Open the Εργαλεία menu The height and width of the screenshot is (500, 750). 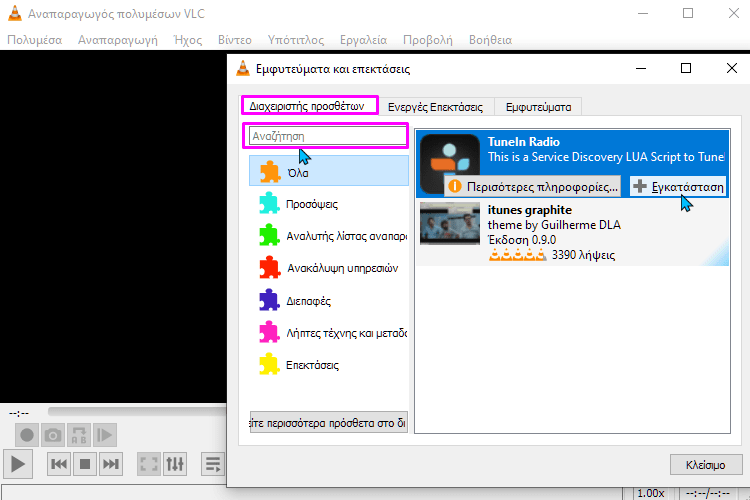(364, 40)
